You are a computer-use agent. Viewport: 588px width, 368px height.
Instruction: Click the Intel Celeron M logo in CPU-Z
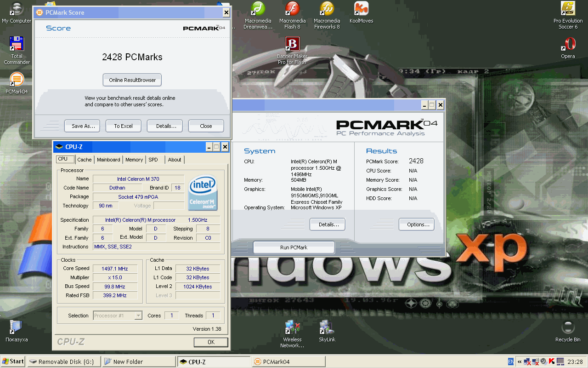pyautogui.click(x=203, y=192)
